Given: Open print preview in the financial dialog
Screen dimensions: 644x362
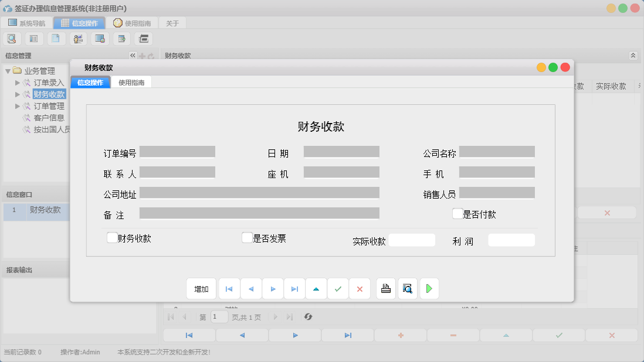Looking at the screenshot, I should tap(407, 288).
